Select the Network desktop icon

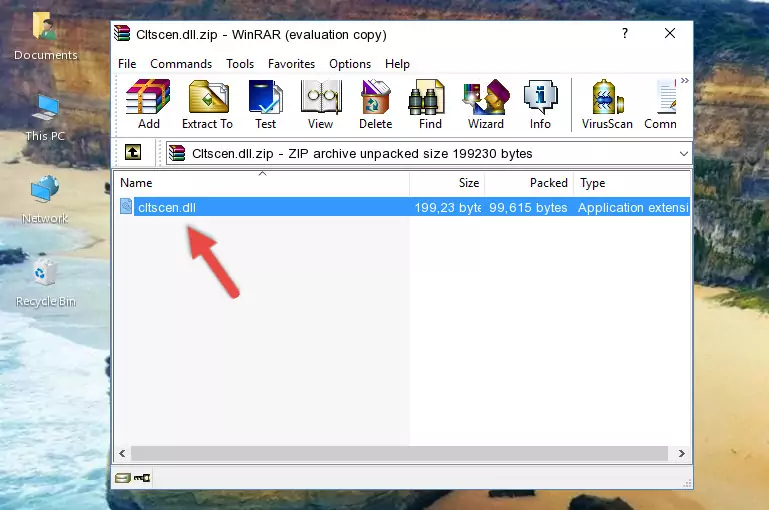(x=45, y=200)
